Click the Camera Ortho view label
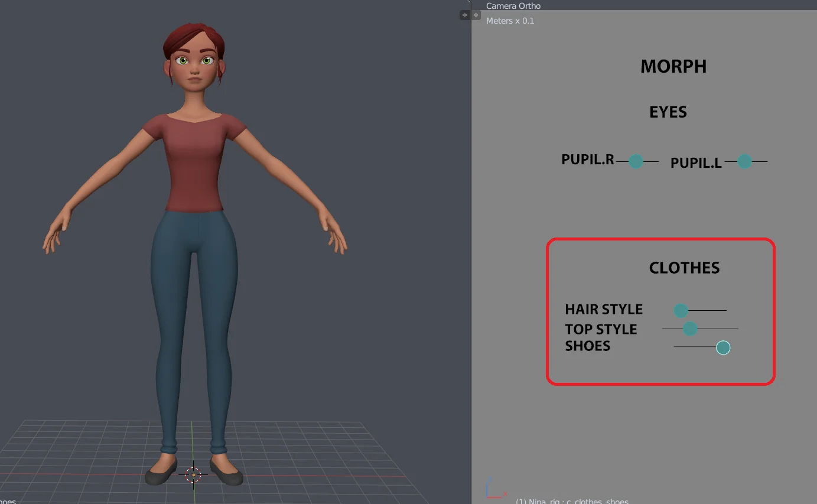The image size is (817, 504). click(x=513, y=5)
